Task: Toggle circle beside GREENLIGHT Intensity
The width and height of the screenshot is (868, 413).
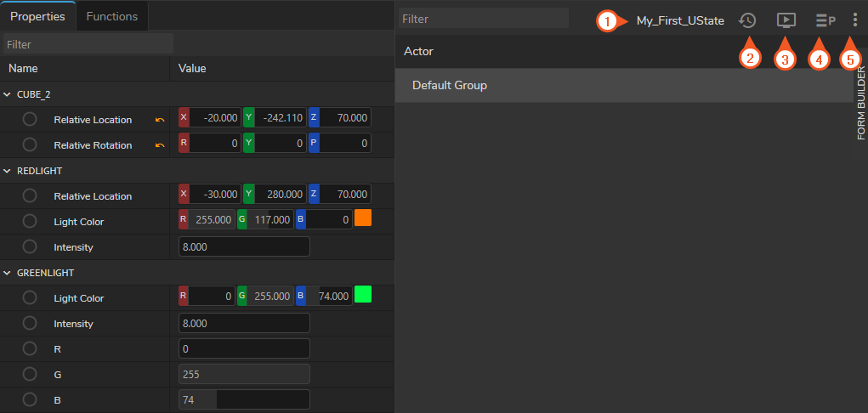Action: (x=30, y=324)
